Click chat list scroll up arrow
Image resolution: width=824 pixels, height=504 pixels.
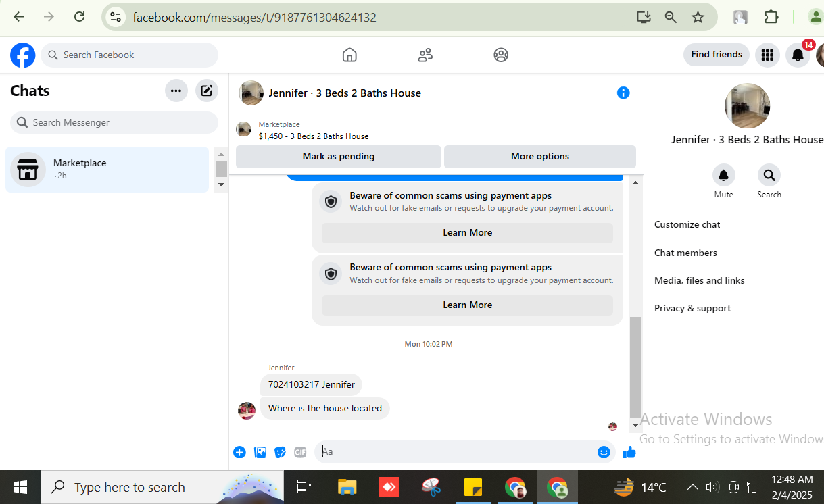(221, 153)
